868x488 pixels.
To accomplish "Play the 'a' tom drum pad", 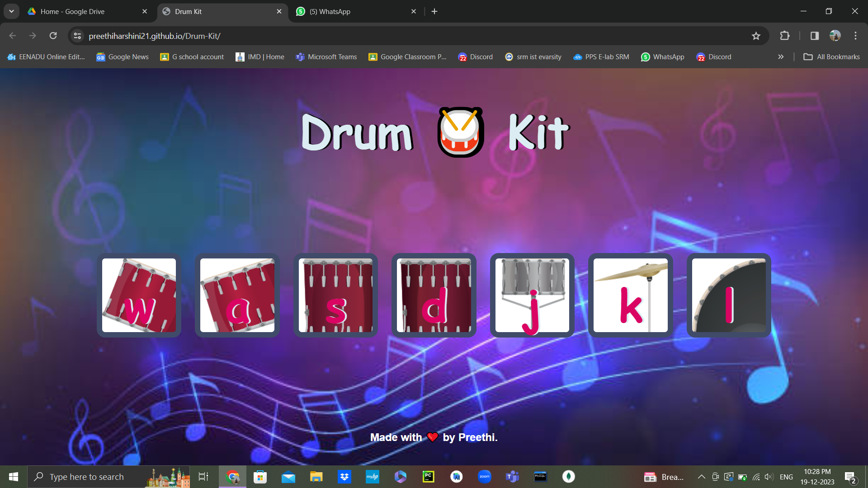I will pos(237,295).
